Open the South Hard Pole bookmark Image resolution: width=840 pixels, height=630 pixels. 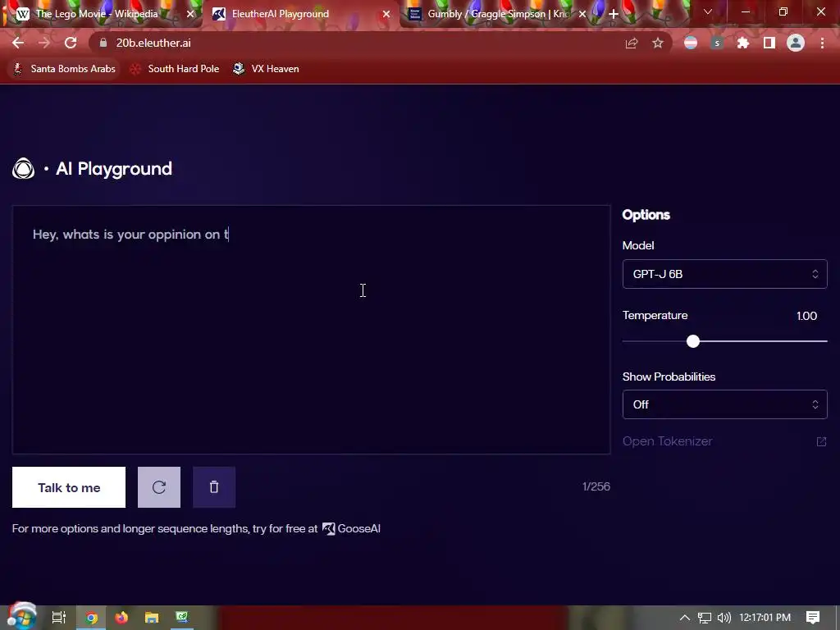point(175,69)
